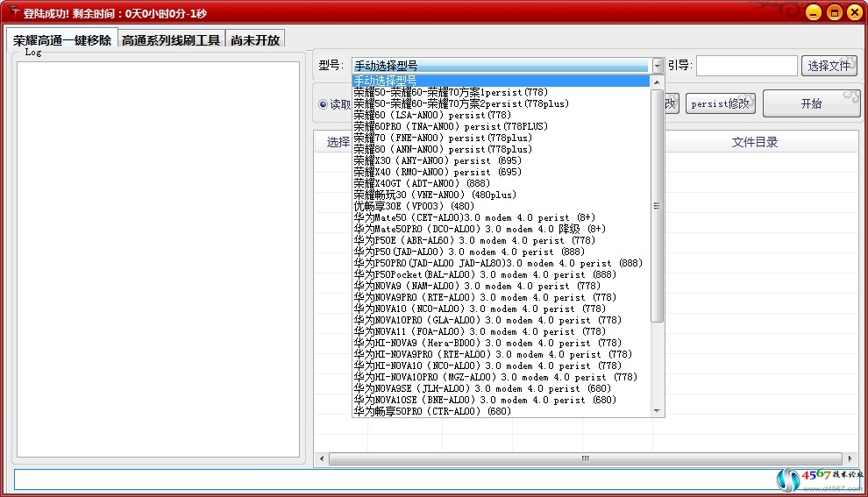Viewport: 868px width, 497px height.
Task: Select 华为HI-NOVA9PRO (RTE-AL00) entry
Action: (501, 354)
